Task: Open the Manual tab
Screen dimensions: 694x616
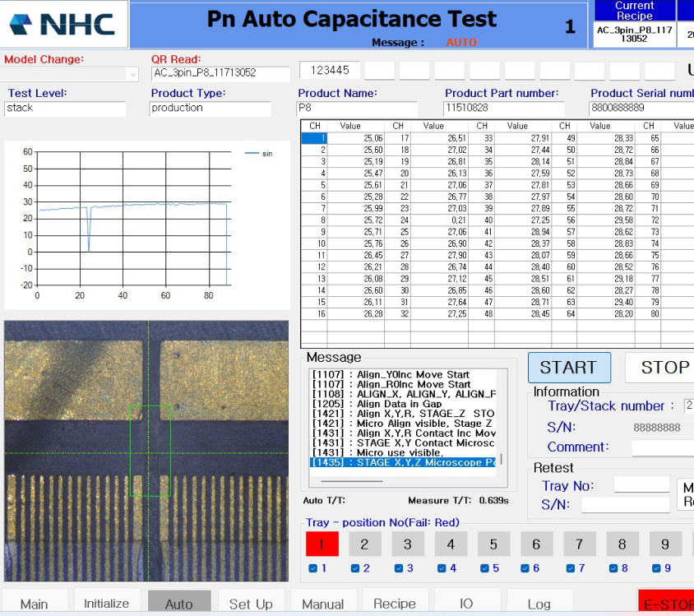Action: point(322,604)
